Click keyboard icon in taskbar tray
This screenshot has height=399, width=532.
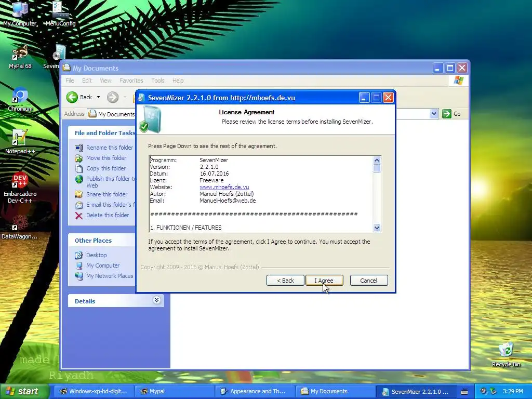[464, 392]
